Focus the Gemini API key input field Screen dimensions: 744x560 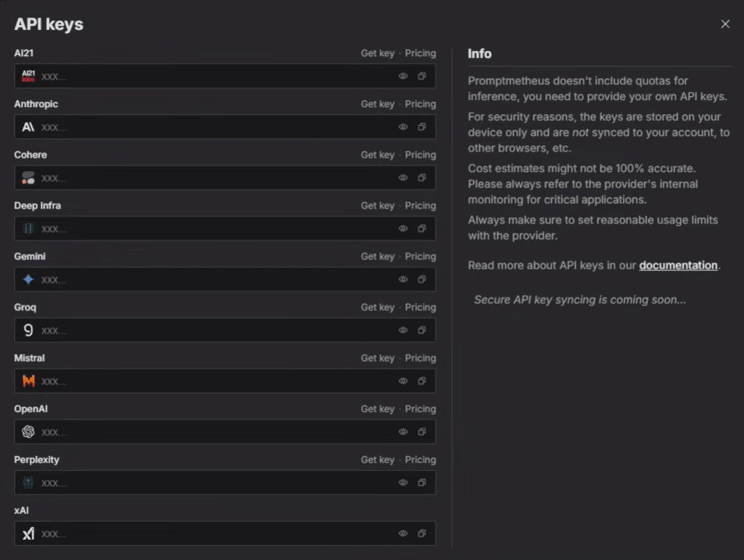click(x=225, y=279)
